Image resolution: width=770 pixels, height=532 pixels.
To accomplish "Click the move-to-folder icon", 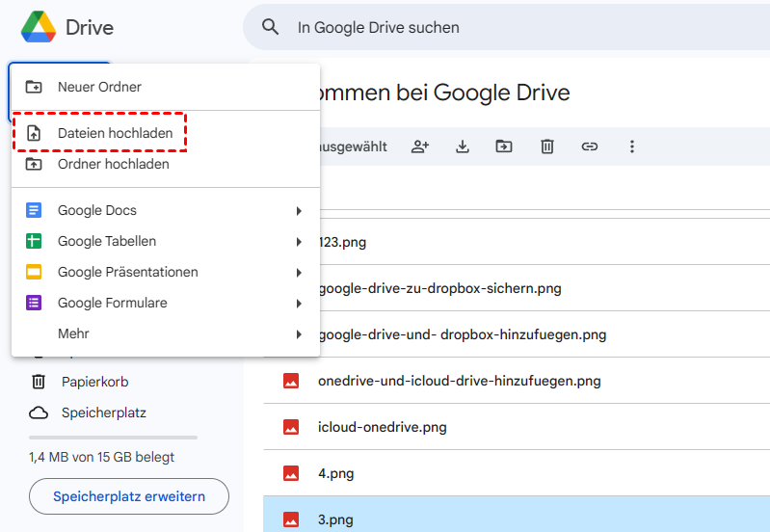I will coord(504,146).
